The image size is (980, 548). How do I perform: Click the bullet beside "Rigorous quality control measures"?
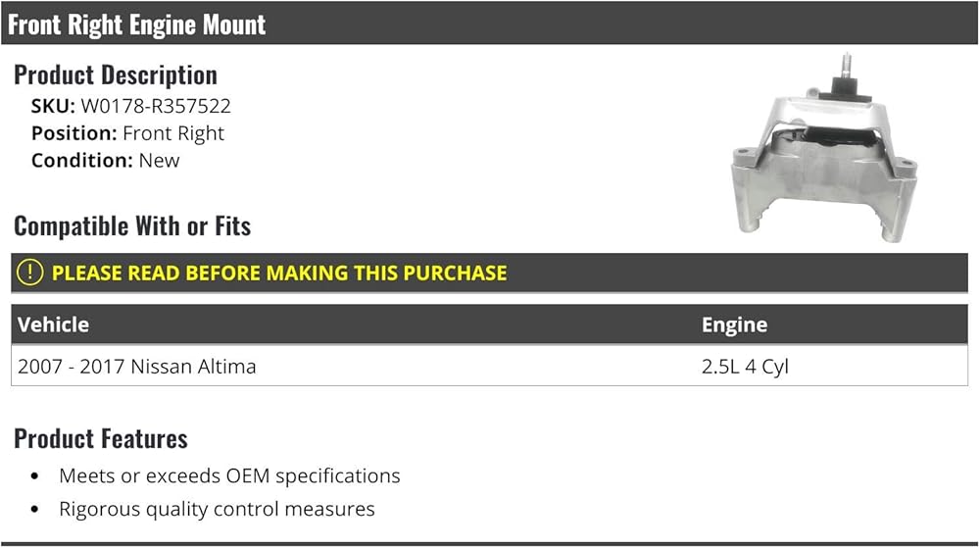coord(35,510)
